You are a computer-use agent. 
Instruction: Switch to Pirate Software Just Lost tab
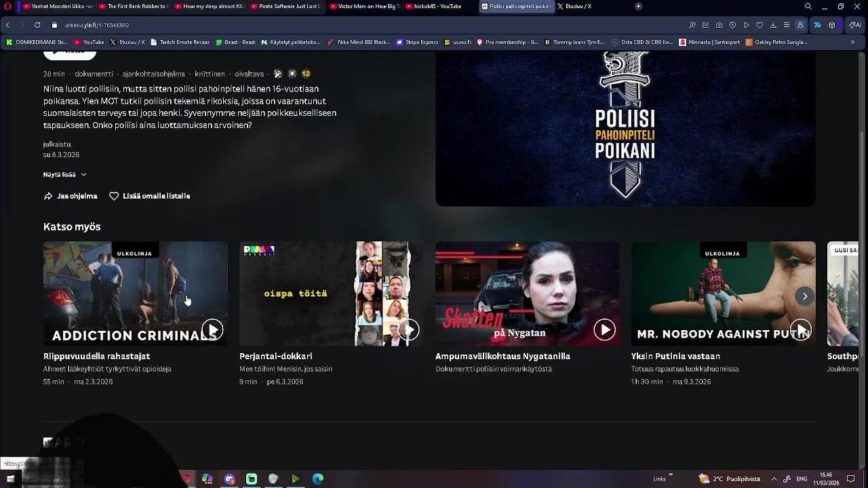(285, 6)
